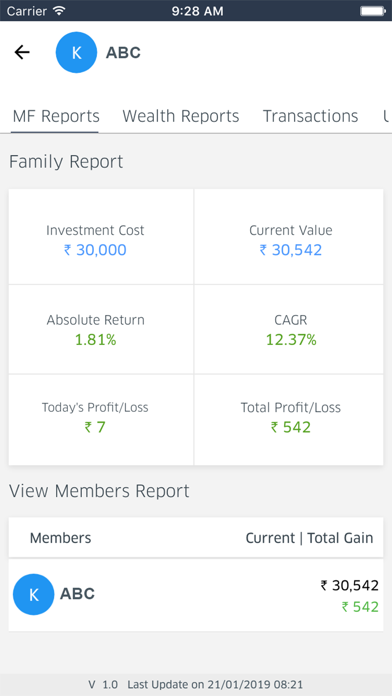
Task: Tap the partially visible tab after Transactions
Action: click(387, 116)
